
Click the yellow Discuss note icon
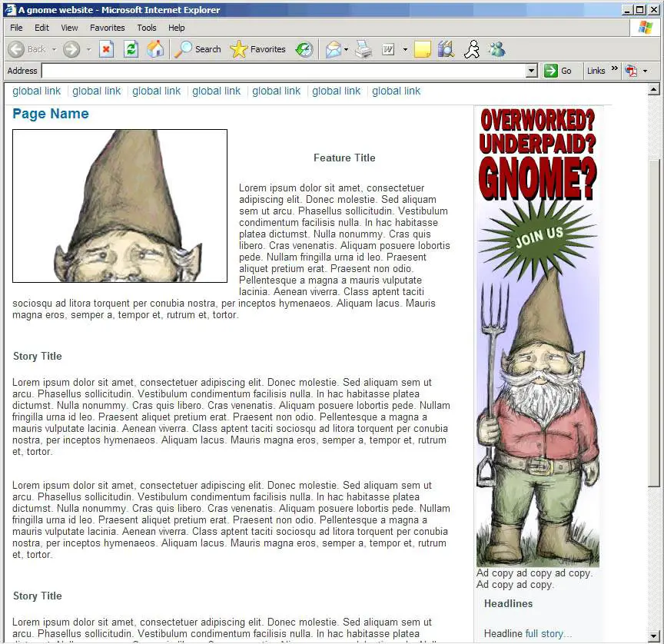click(422, 49)
